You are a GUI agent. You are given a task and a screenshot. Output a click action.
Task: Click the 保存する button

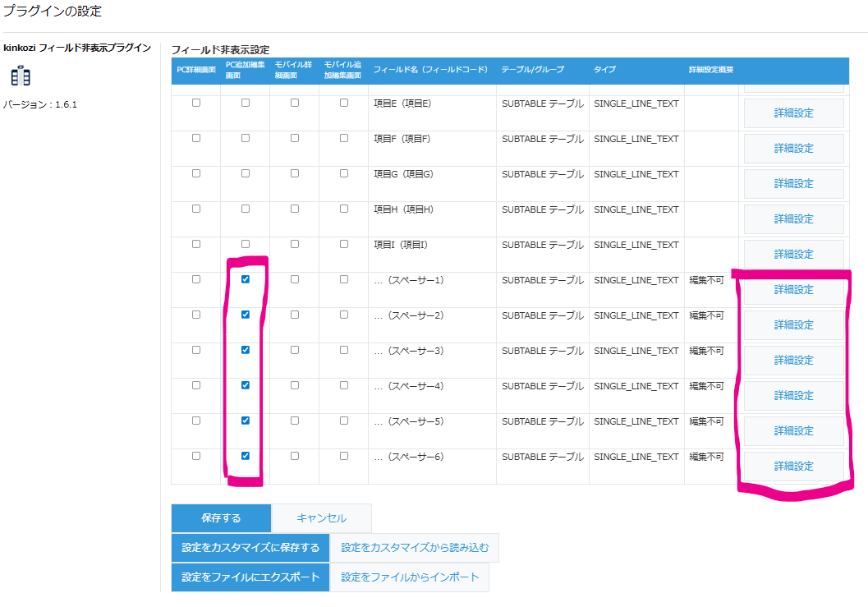[221, 517]
